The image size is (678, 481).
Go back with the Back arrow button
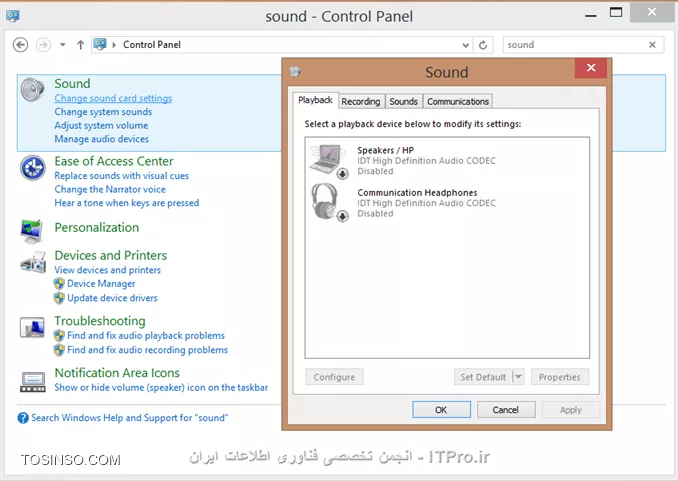pyautogui.click(x=20, y=45)
